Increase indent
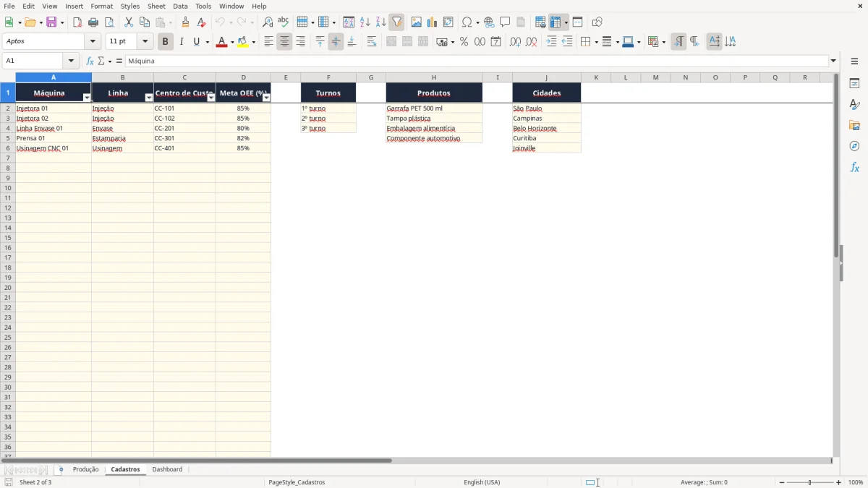 [551, 42]
